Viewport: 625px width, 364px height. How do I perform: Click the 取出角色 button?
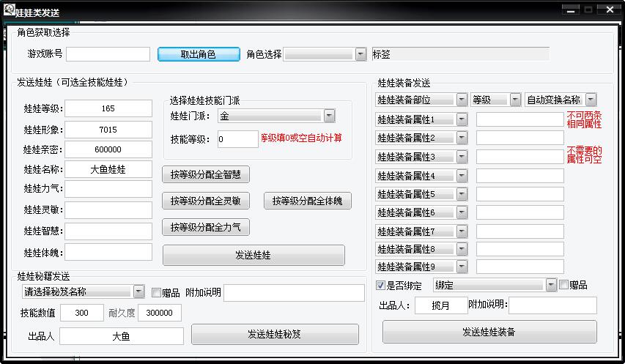(199, 54)
